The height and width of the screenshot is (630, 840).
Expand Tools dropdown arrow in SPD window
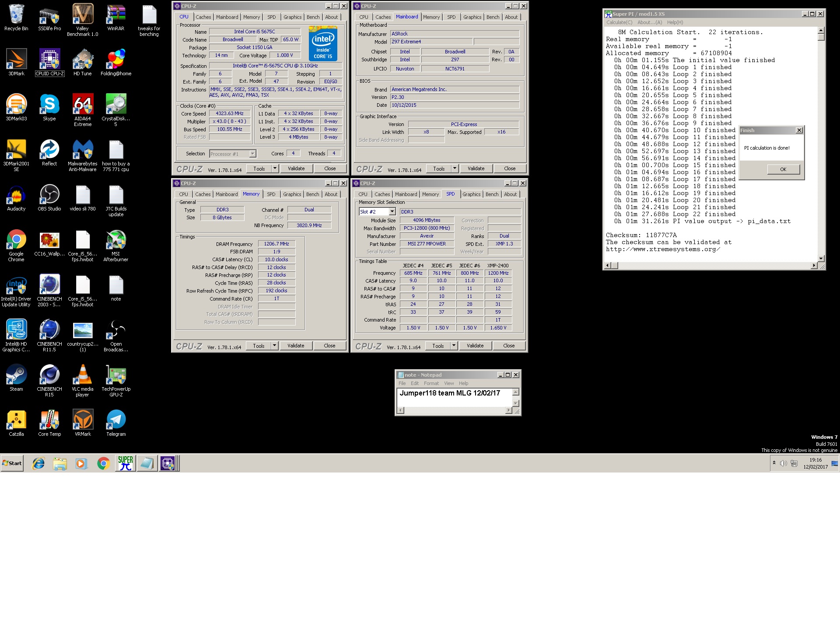(454, 346)
